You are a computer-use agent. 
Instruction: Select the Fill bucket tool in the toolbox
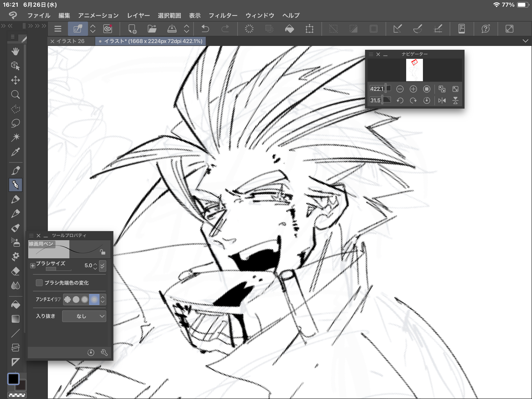15,305
